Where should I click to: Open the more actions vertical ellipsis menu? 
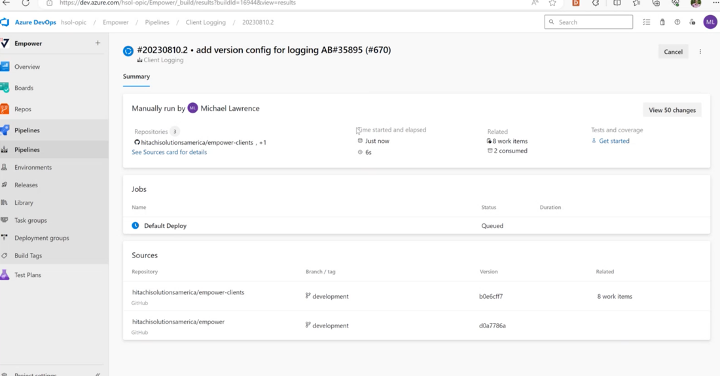click(700, 51)
